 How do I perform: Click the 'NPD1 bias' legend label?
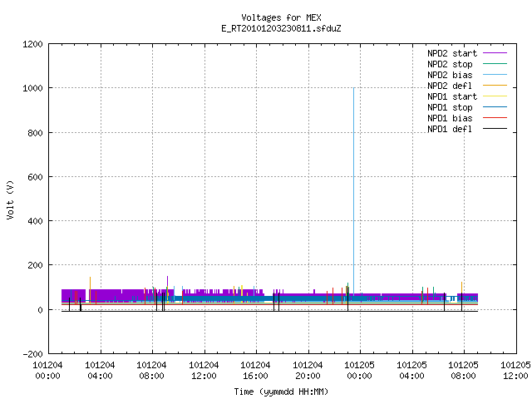[x=450, y=118]
